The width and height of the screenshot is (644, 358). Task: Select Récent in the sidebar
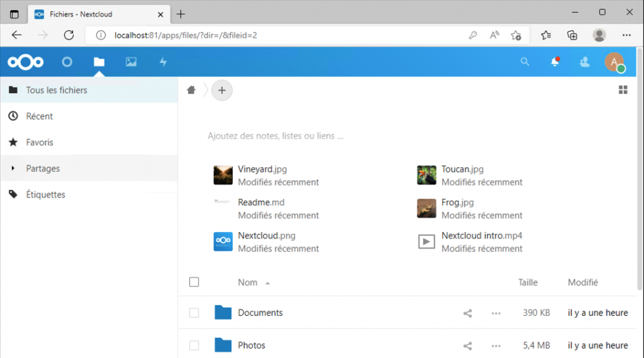click(39, 116)
